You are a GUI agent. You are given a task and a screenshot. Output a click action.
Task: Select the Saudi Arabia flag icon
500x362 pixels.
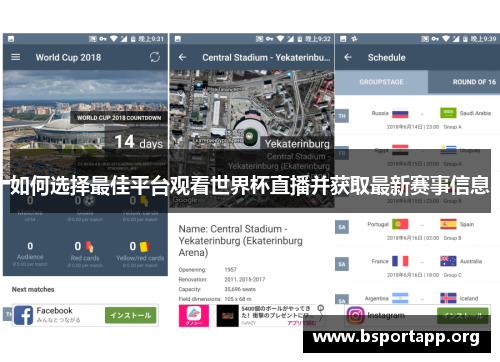[x=448, y=113]
